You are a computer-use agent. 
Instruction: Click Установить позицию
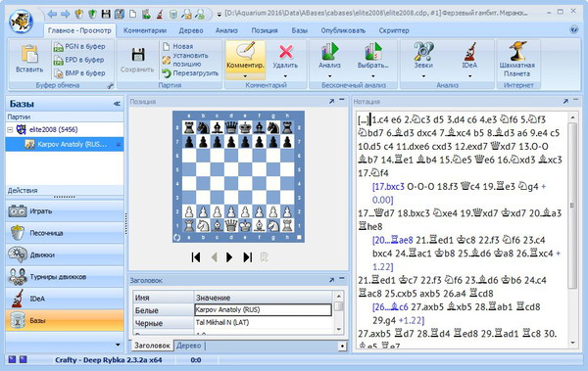185,60
